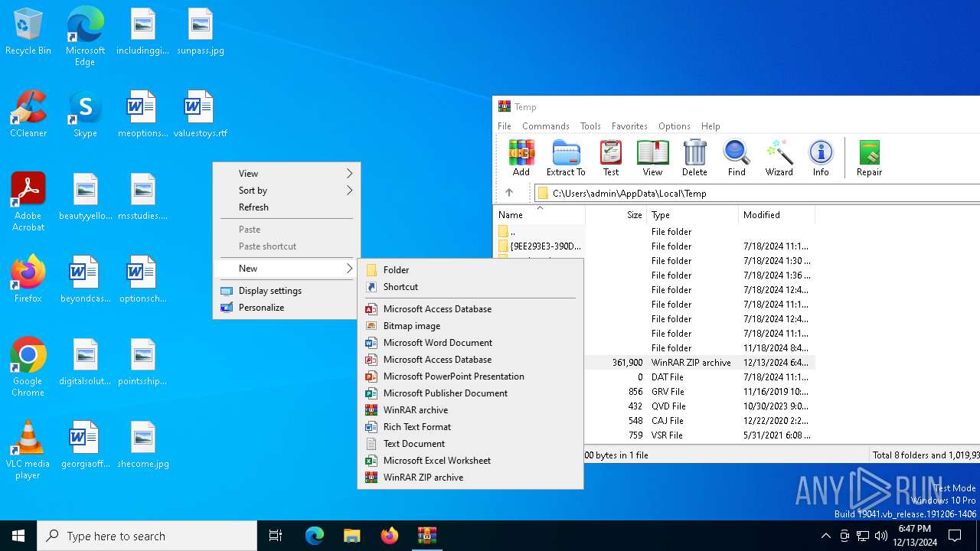Open the volume control in system tray
Viewport: 980px width, 551px height.
click(881, 536)
